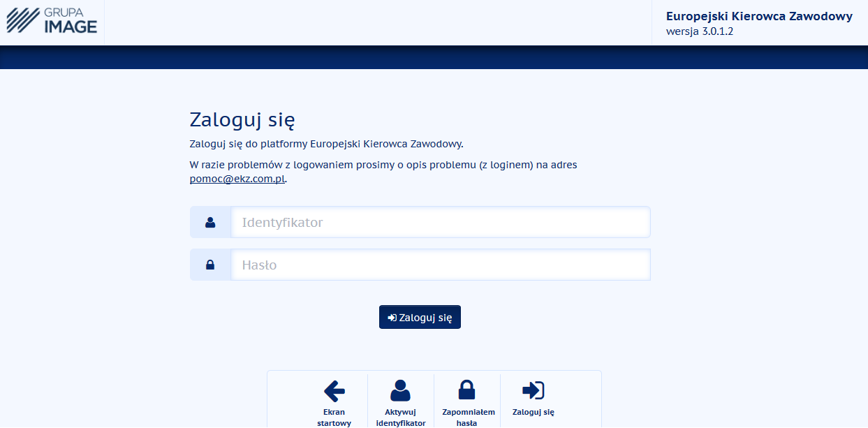Select the Europejski Kierowca Zawodowy header title
Viewport: 868px width, 428px height.
759,16
